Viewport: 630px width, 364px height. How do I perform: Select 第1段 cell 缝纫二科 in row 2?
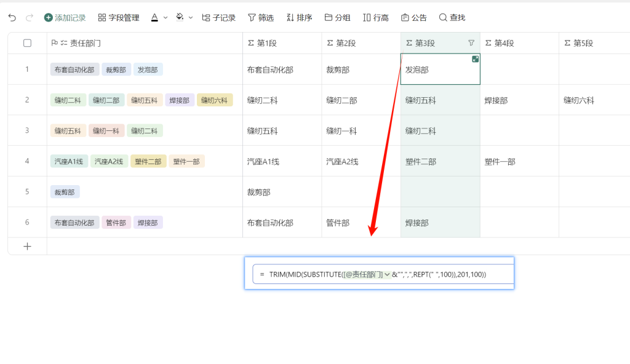tap(282, 100)
